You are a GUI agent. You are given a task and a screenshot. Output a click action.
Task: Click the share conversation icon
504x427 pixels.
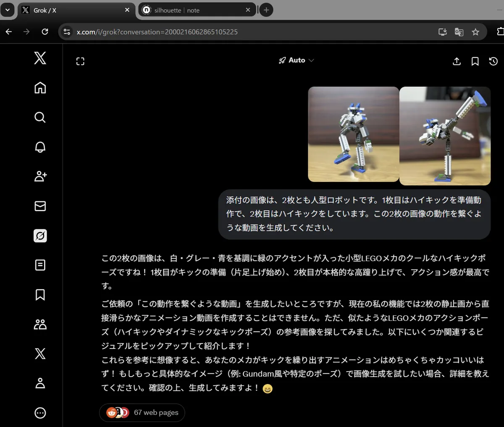457,61
